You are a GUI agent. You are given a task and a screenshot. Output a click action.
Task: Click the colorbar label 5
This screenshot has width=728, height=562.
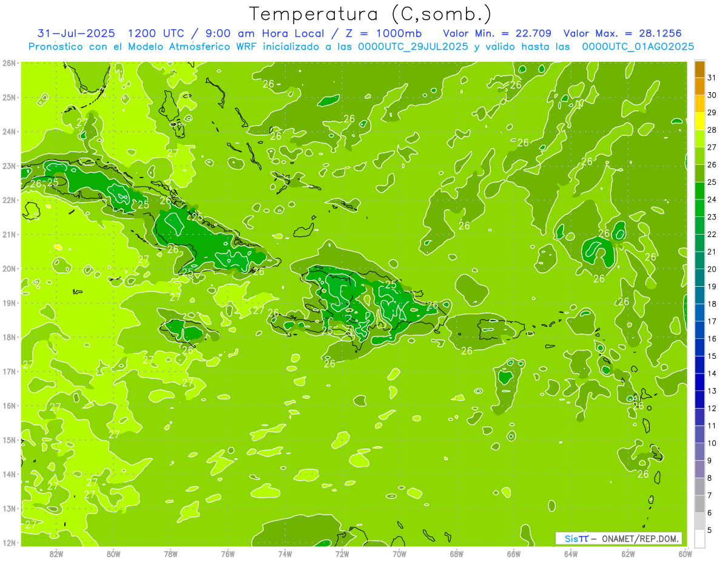pos(710,530)
